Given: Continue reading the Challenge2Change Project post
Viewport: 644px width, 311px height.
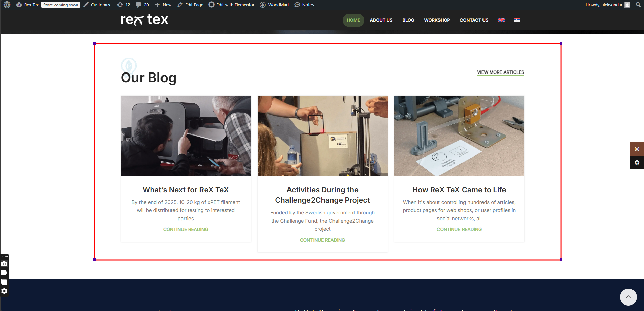Looking at the screenshot, I should [x=323, y=240].
